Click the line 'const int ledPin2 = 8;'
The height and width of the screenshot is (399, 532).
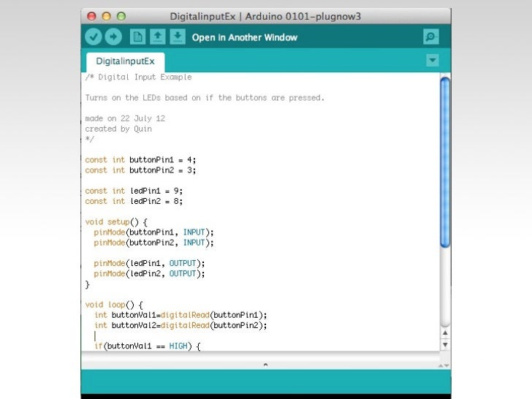click(134, 201)
